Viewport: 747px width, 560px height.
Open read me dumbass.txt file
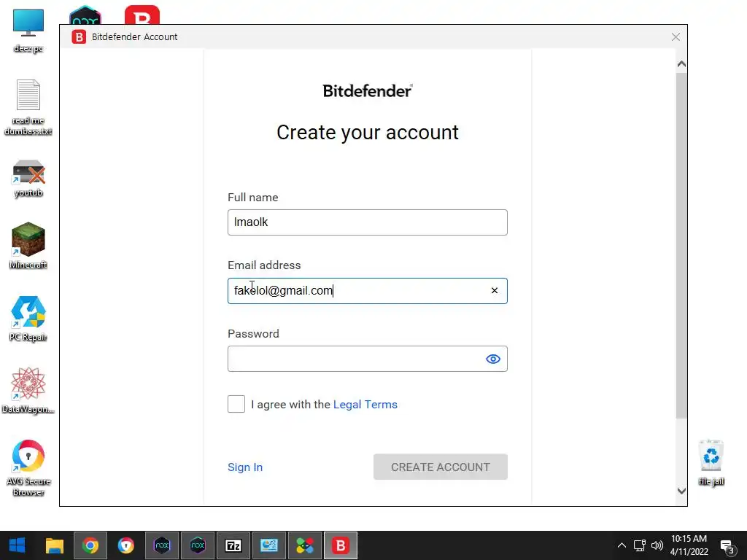[28, 106]
